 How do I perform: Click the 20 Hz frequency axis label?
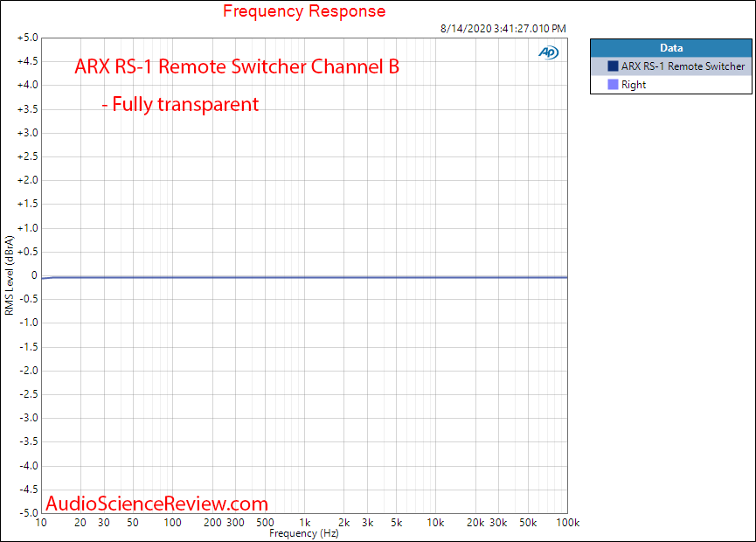pos(80,523)
